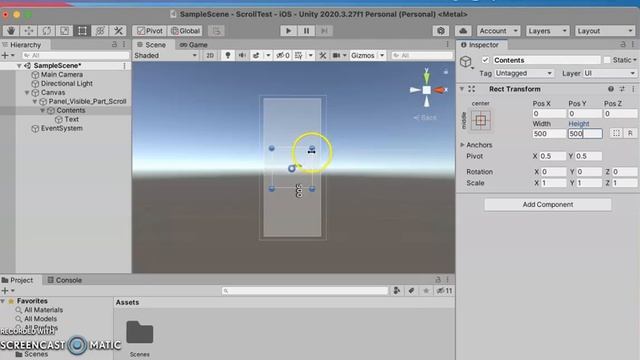Collapse the SampleScene tree
640x360 pixels.
click(19, 66)
